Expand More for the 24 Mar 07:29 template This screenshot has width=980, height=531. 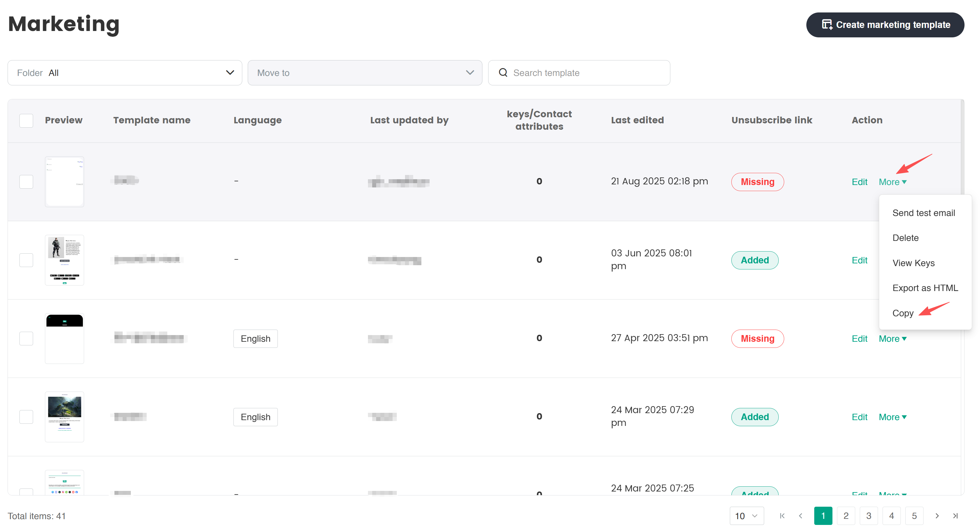892,417
